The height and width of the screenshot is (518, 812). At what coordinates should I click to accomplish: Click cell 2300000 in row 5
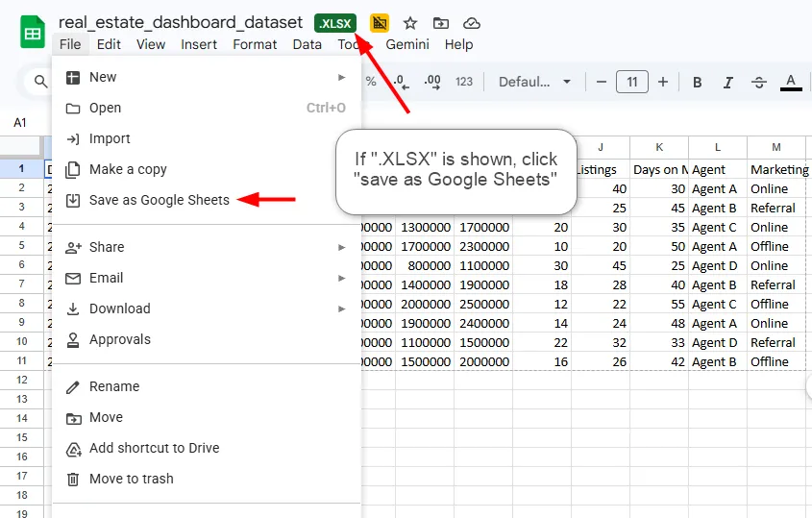point(483,247)
